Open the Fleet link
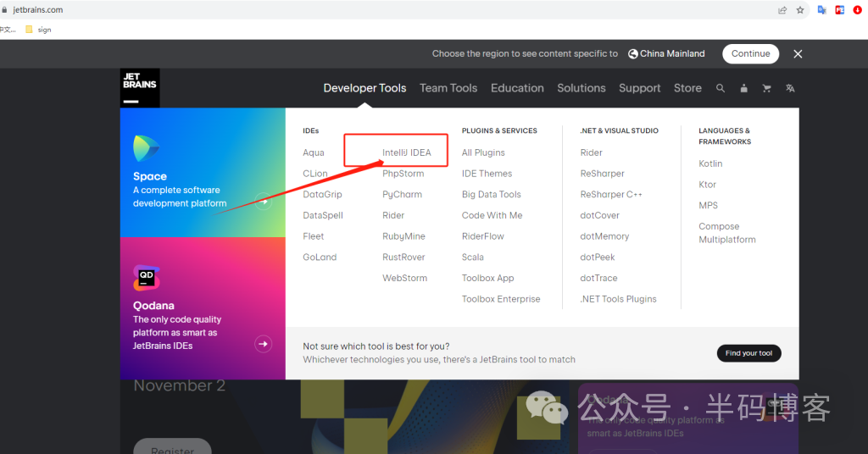This screenshot has height=454, width=868. pos(314,236)
